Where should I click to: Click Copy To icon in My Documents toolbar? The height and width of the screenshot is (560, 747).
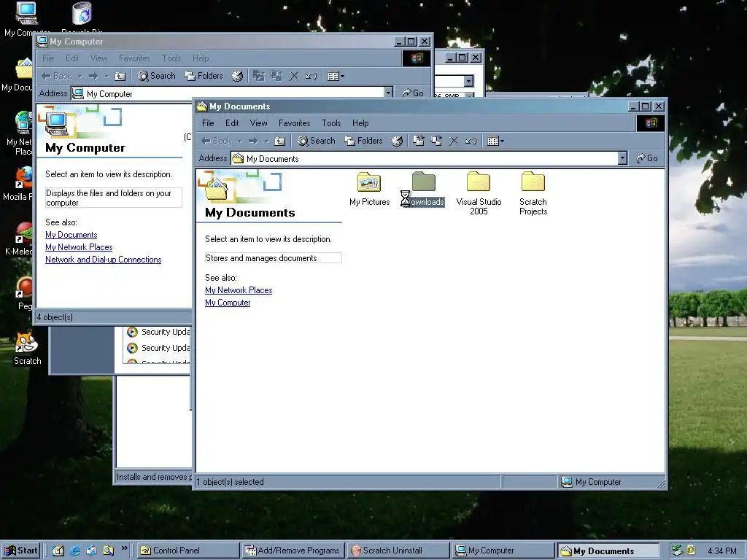[x=436, y=141]
